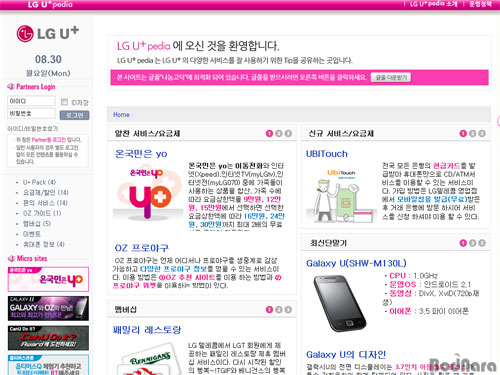Follow the 현금카드 highlighted link

446,165
